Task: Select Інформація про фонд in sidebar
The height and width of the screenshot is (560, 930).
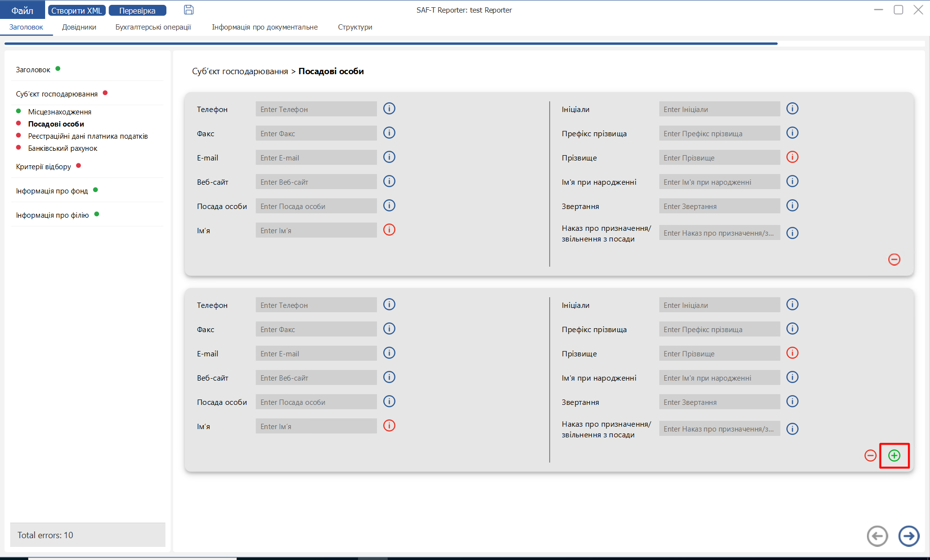Action: [52, 191]
